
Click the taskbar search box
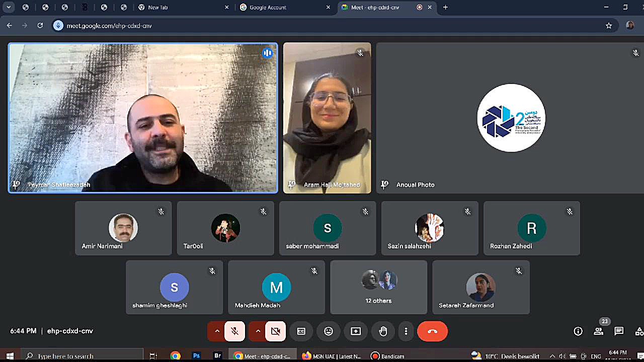point(82,356)
